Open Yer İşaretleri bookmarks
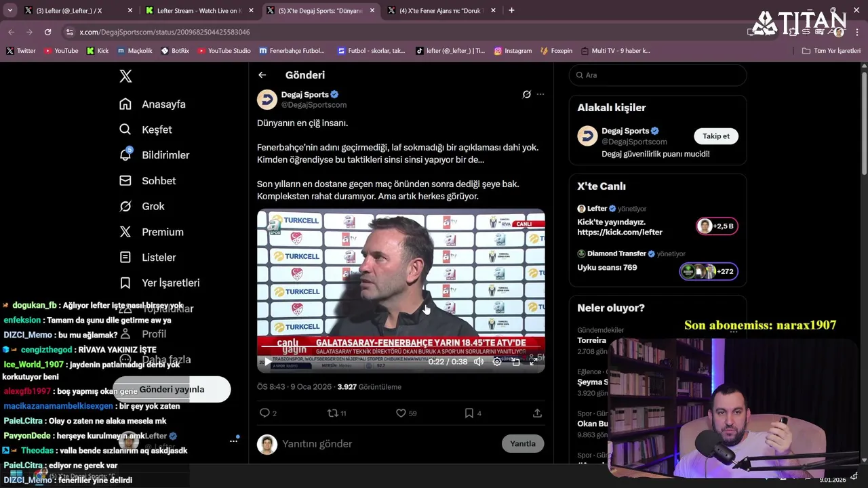The width and height of the screenshot is (868, 488). (x=159, y=283)
